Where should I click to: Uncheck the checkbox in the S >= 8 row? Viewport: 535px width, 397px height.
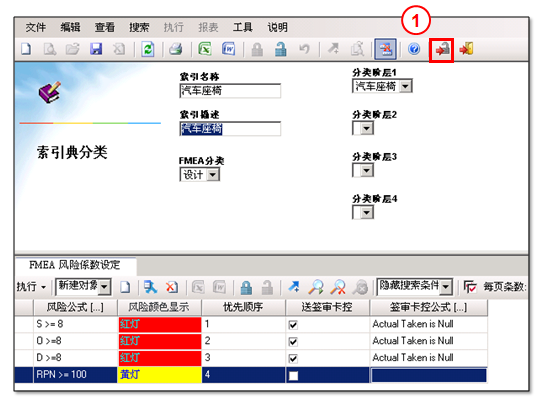click(x=293, y=325)
